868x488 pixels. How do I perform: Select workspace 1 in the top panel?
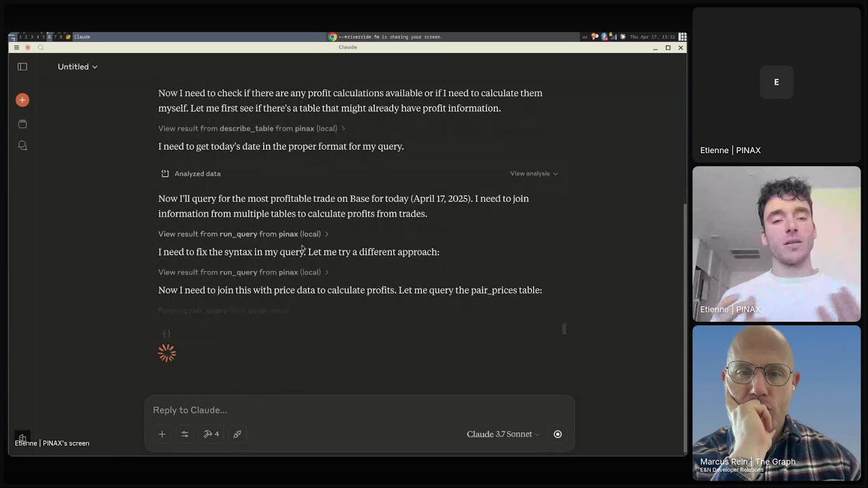coord(20,37)
